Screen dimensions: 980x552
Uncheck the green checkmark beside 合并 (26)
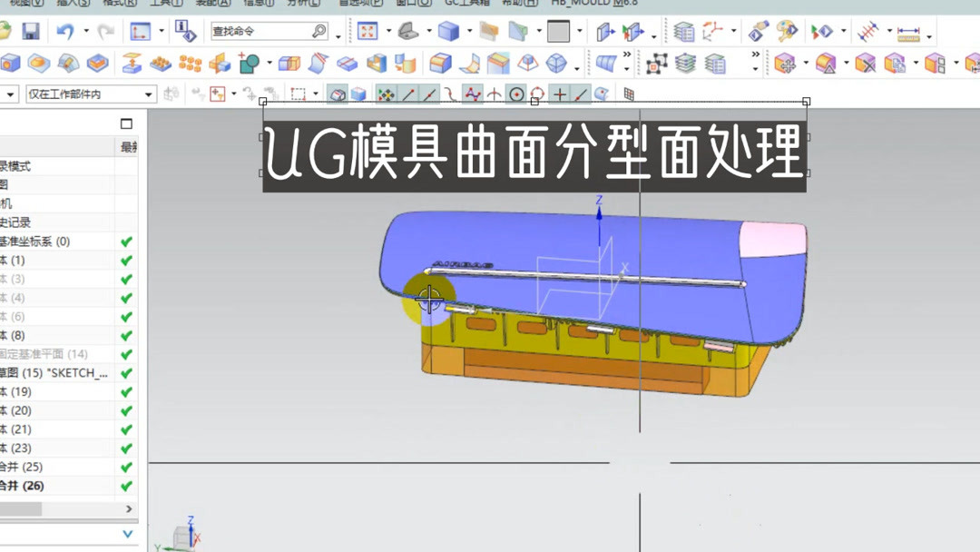point(123,485)
